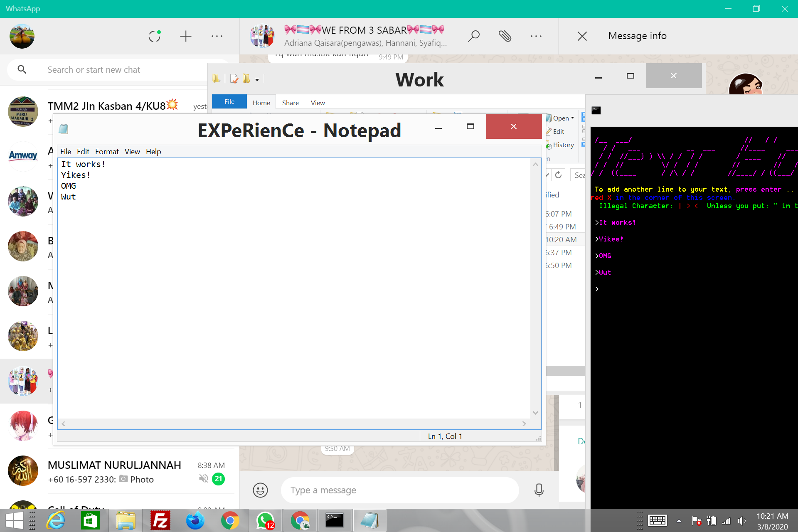This screenshot has width=798, height=532.
Task: Search within the WE FROM 3 SABAR chat
Action: (x=474, y=36)
